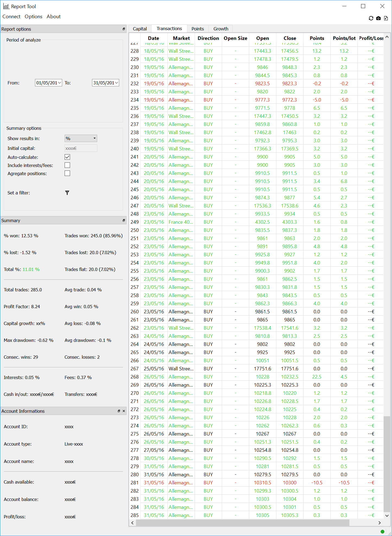Select row number 234 header
This screenshot has height=536, width=392.
coord(135,100)
